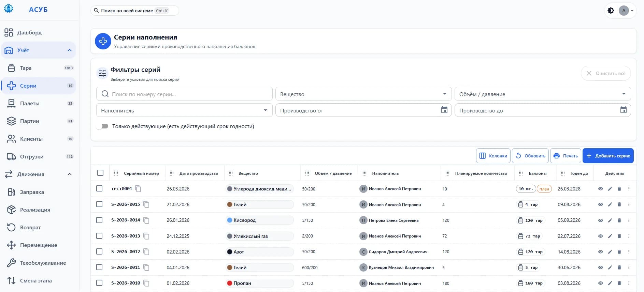The image size is (644, 292).
Task: Open Палеты in sidebar
Action: click(x=38, y=103)
